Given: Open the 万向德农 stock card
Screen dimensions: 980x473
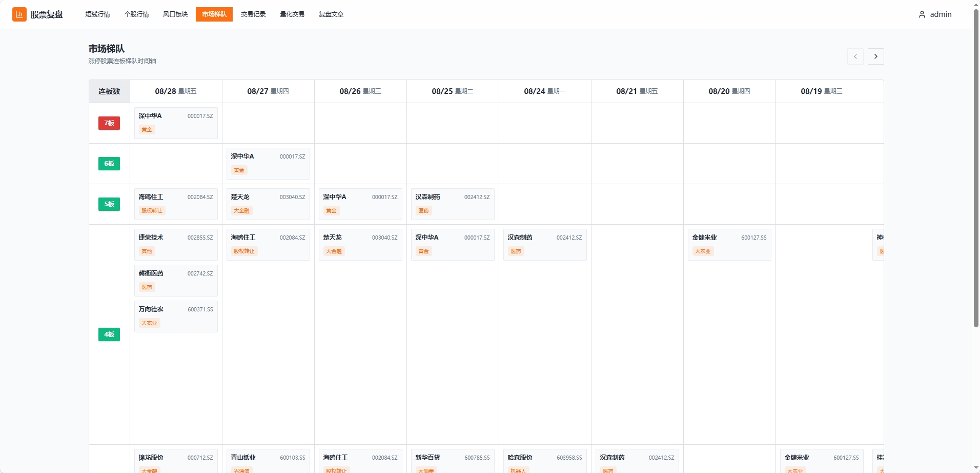Looking at the screenshot, I should (176, 317).
